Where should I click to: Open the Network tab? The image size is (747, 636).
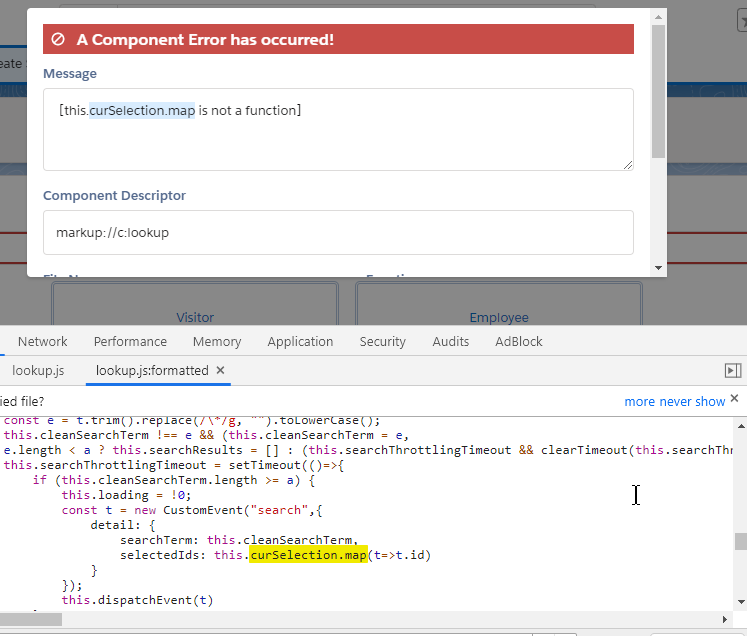pos(42,342)
